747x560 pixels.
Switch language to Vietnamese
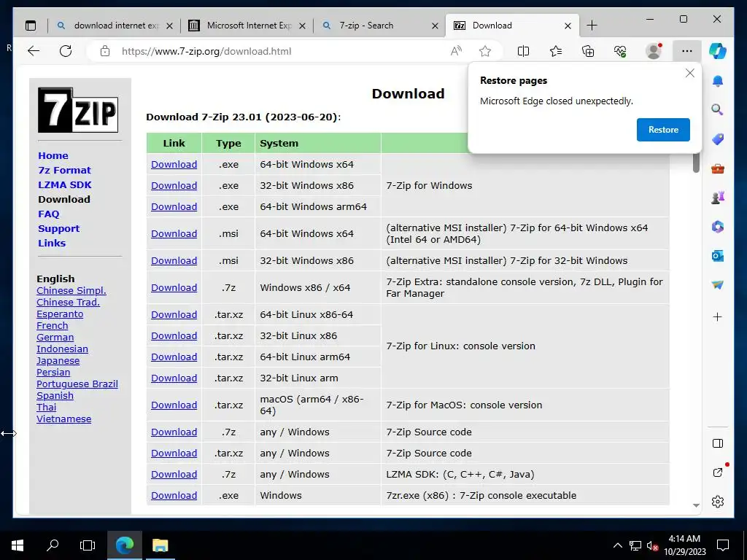(64, 419)
